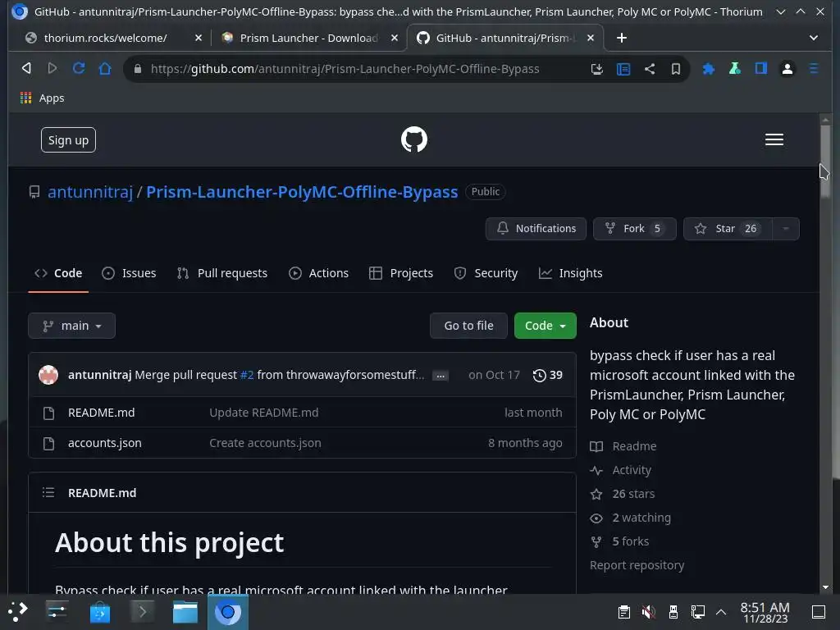Click the Notifications button
This screenshot has width=840, height=630.
tap(536, 229)
